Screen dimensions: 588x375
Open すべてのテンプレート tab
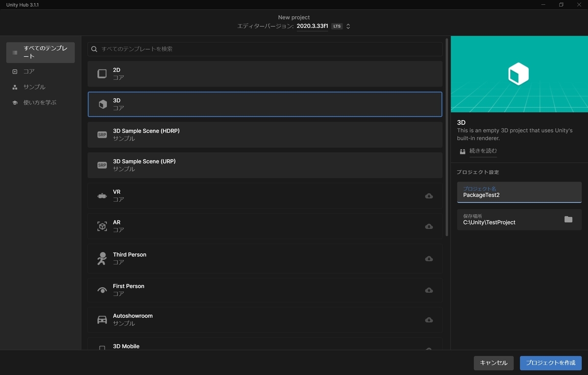pyautogui.click(x=41, y=52)
